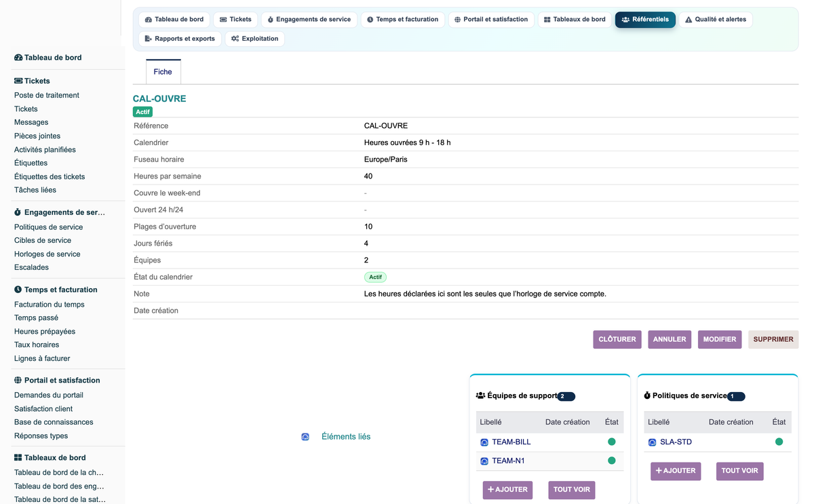Open Engagements de service top menu
The width and height of the screenshot is (814, 504).
(x=309, y=20)
